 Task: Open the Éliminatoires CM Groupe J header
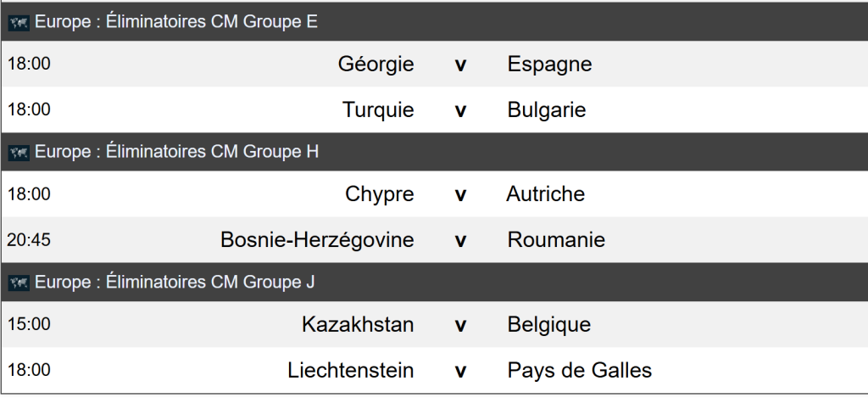175,283
